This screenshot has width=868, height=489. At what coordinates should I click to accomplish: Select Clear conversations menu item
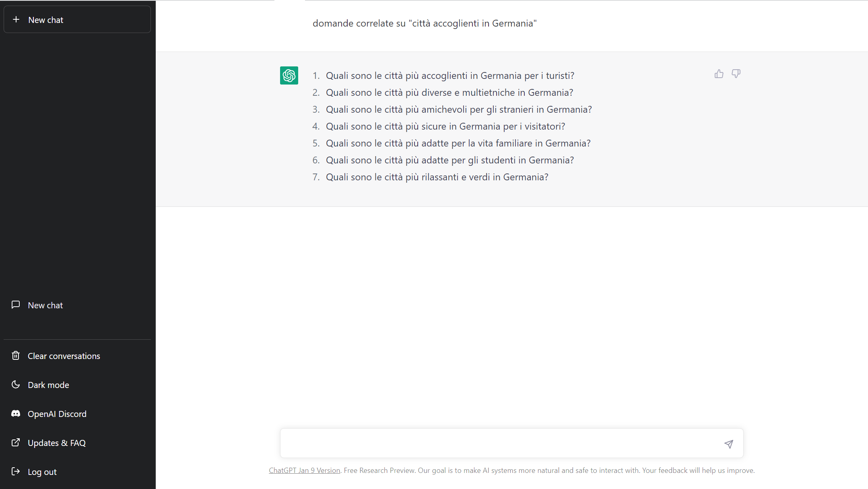(x=64, y=356)
